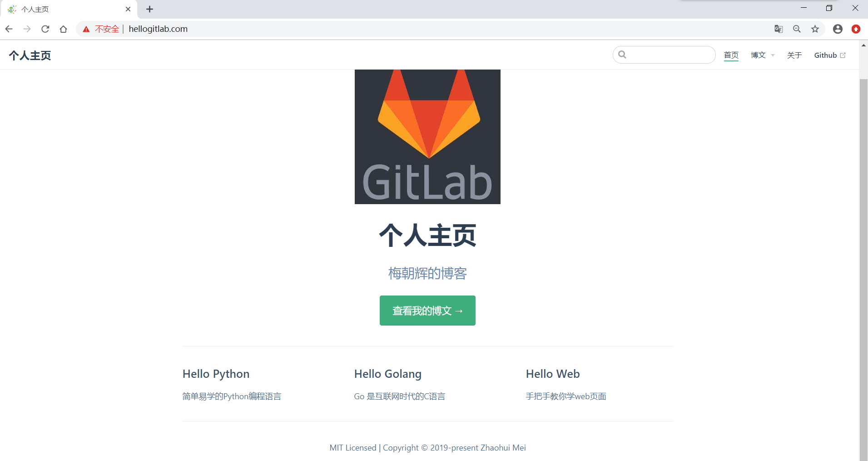Viewport: 868px width, 461px height.
Task: Open the translate page icon
Action: (779, 29)
